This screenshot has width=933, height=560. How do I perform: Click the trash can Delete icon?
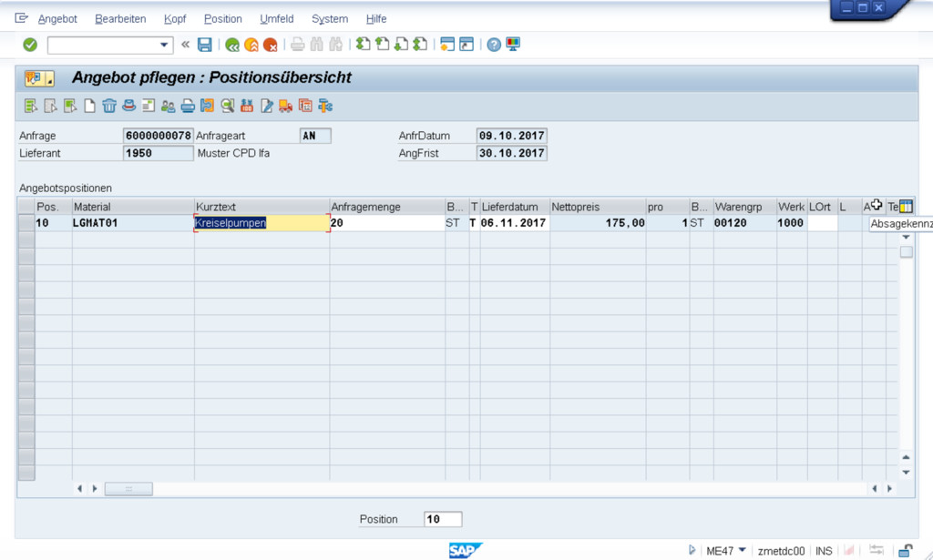point(109,106)
